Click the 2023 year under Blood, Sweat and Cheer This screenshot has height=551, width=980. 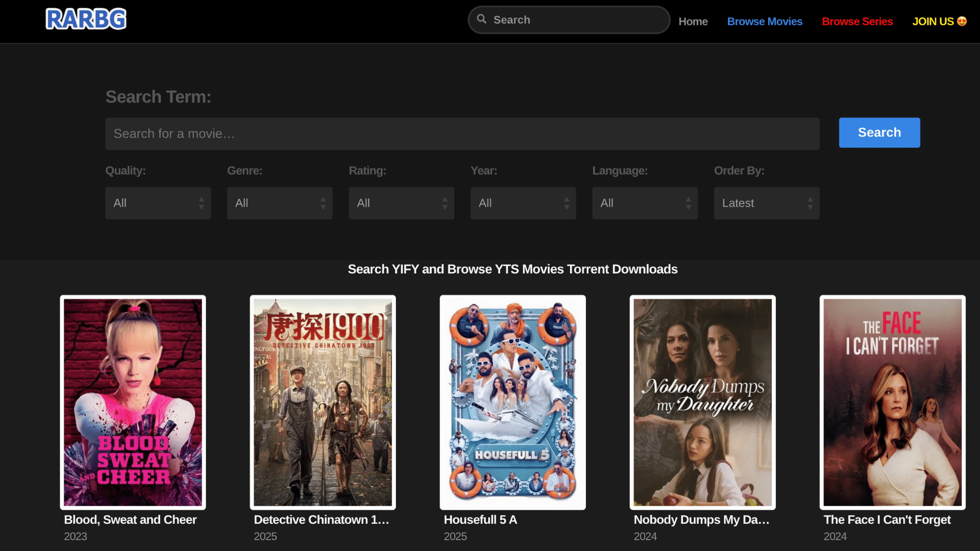[x=76, y=537]
